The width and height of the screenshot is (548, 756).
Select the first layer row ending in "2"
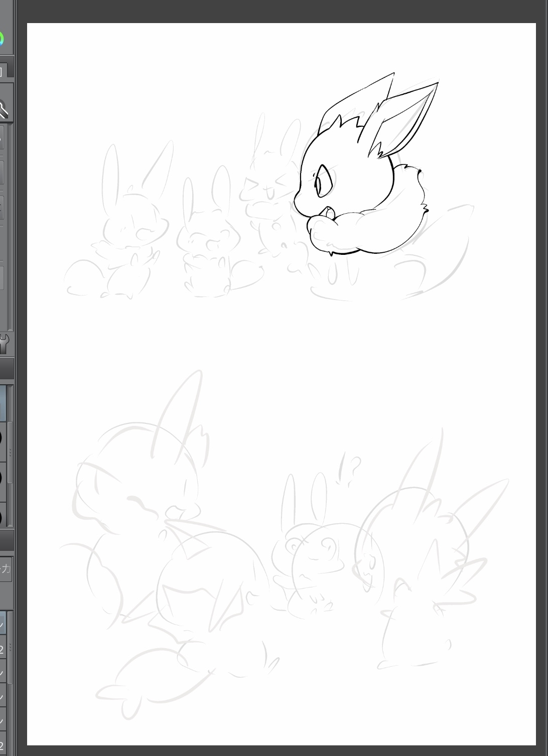coord(3,649)
